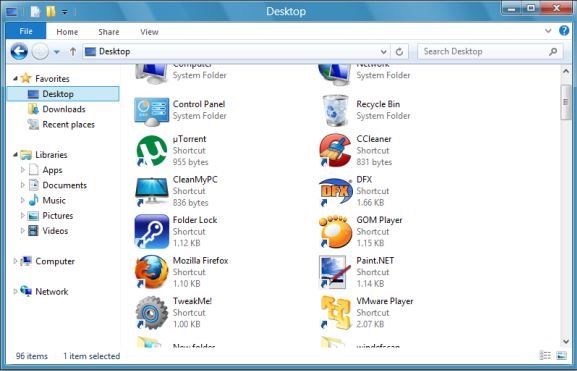Expand the ribbon chevron

click(548, 31)
